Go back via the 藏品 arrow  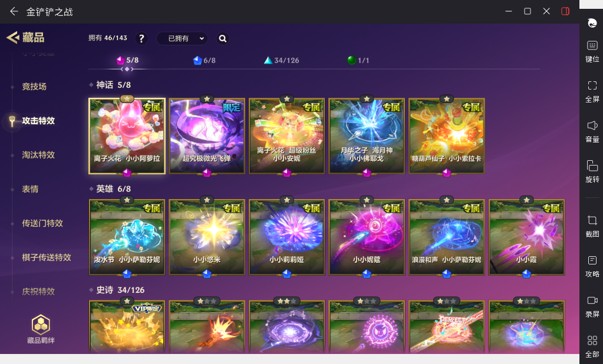point(25,37)
